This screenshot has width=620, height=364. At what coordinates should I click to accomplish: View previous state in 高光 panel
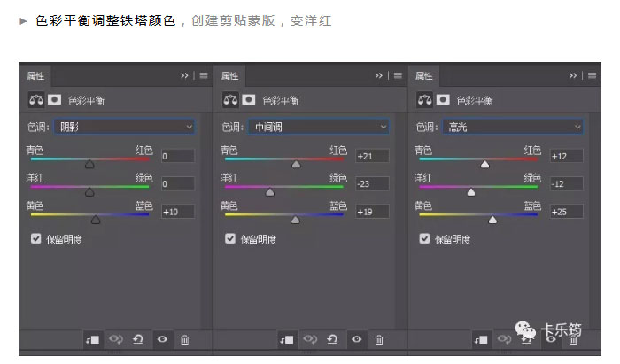(x=504, y=339)
